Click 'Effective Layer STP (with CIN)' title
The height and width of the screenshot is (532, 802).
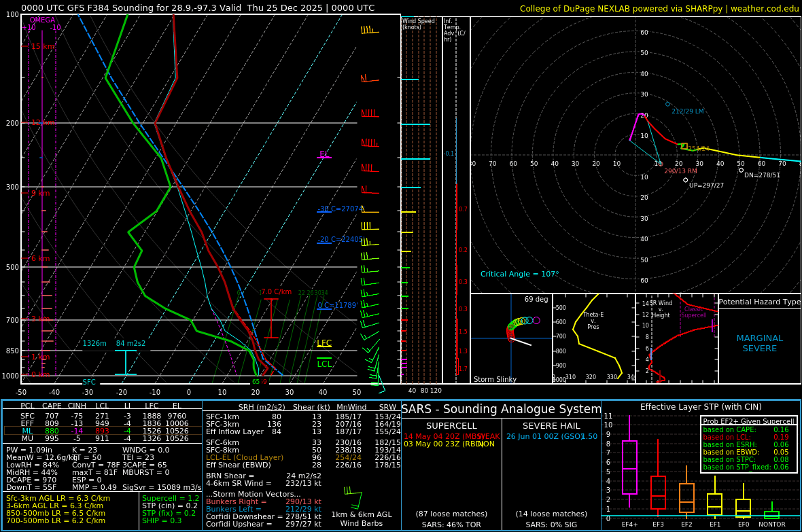tap(701, 407)
